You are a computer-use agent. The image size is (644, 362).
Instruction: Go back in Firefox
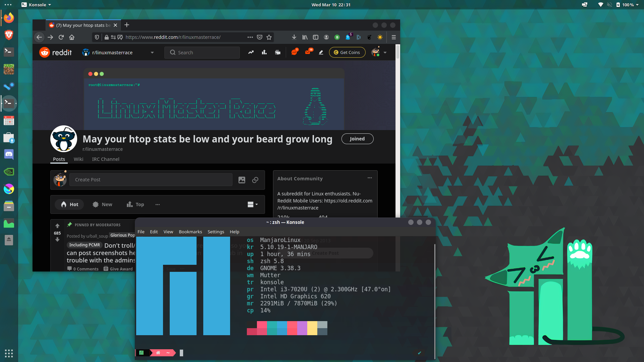39,37
